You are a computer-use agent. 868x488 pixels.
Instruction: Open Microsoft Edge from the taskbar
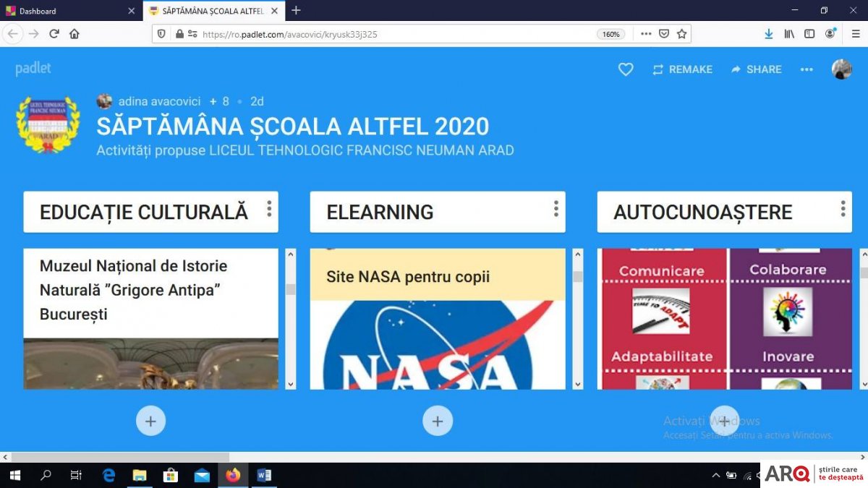tap(109, 475)
